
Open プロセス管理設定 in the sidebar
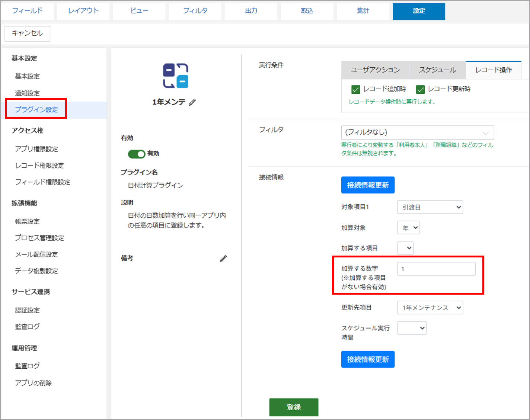point(39,238)
